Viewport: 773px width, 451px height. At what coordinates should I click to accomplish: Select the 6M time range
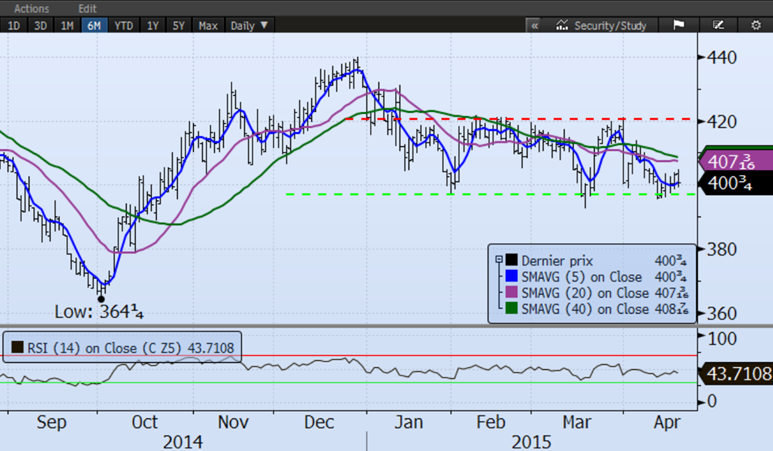point(93,24)
